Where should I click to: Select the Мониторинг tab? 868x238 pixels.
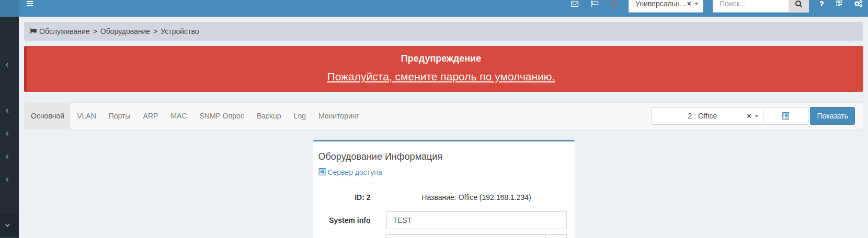click(x=338, y=116)
